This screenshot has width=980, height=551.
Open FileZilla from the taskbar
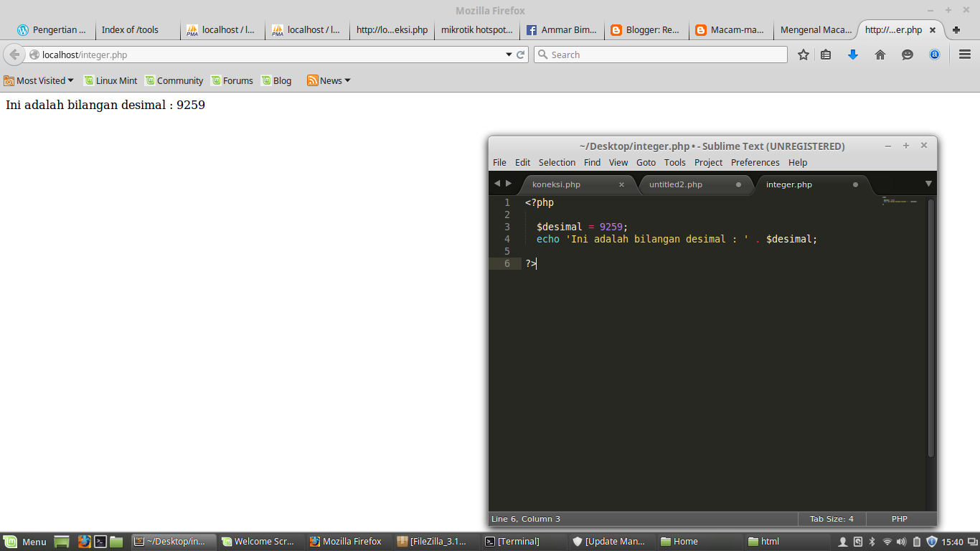pos(435,542)
